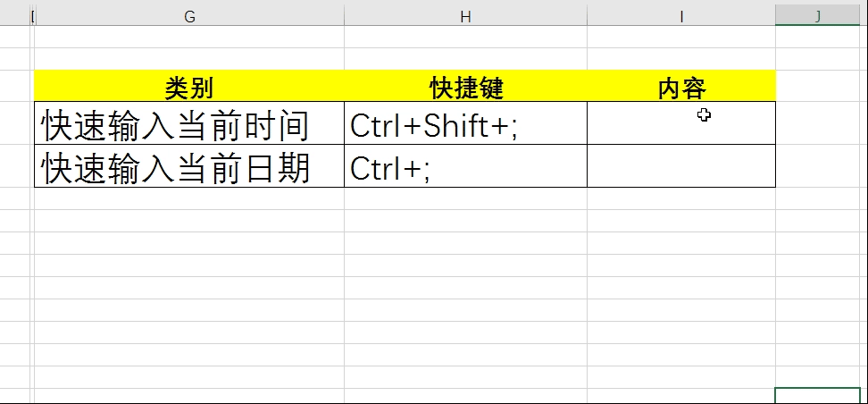Image resolution: width=868 pixels, height=404 pixels.
Task: Click blank column G cell below 快速输入当前日期
Action: (x=189, y=198)
